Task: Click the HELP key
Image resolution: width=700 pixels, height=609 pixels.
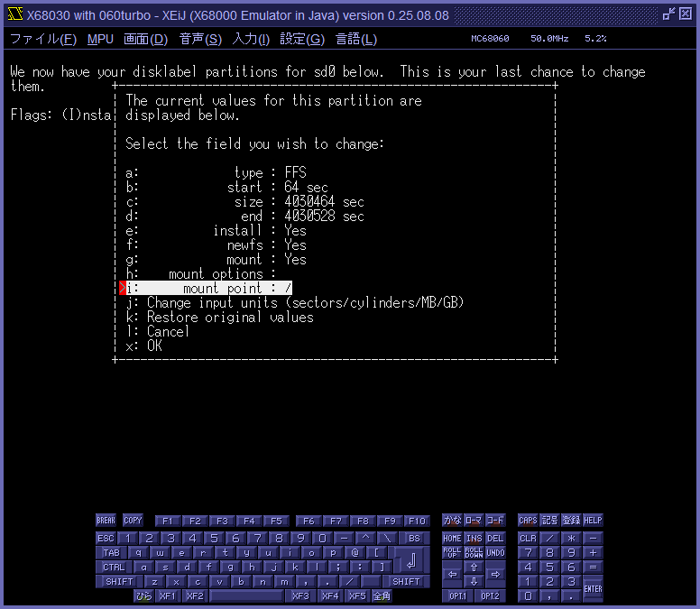Action: point(593,521)
